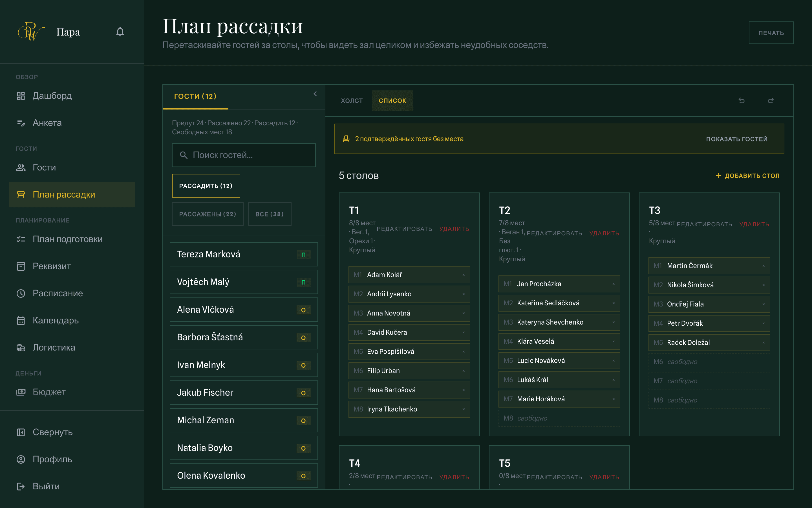Viewport: 812px width, 508px height.
Task: Click free seat M8 at table T2
Action: tap(559, 418)
